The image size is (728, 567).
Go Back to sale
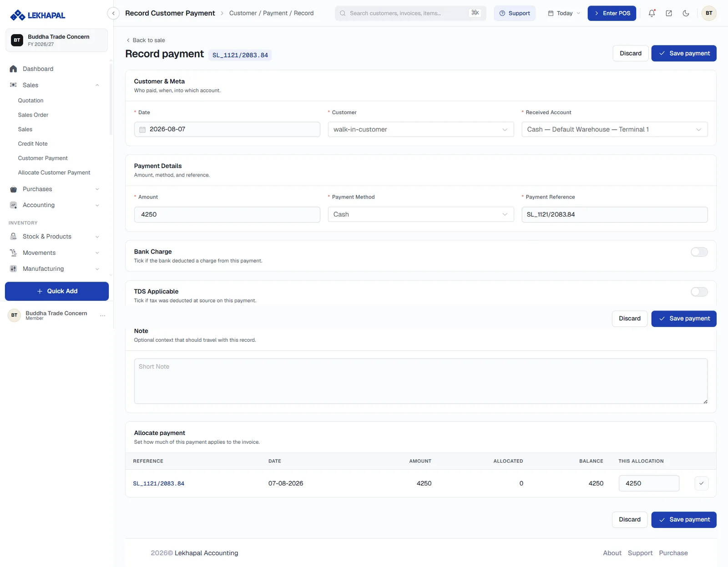click(x=146, y=40)
